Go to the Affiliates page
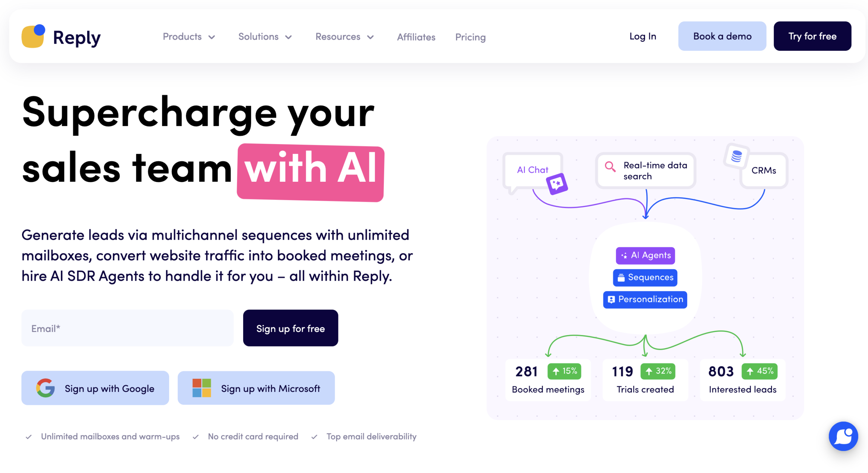This screenshot has height=473, width=868. (416, 37)
